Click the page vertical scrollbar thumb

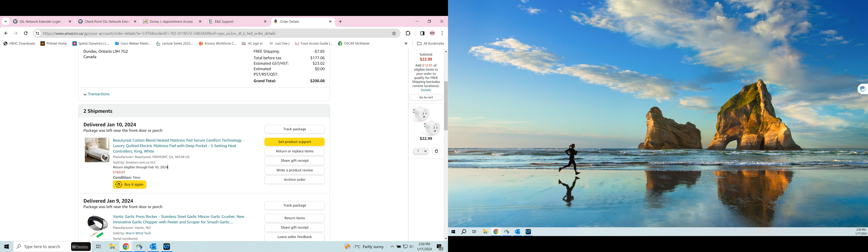446,106
